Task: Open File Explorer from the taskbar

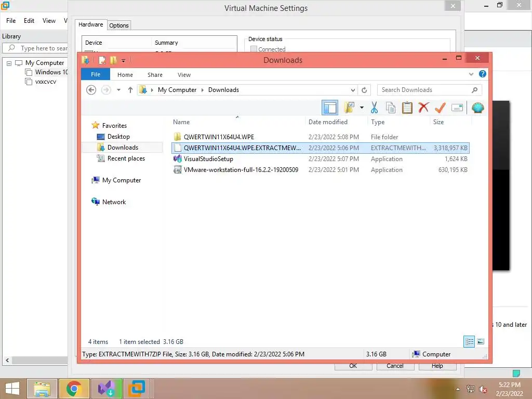Action: click(42, 389)
